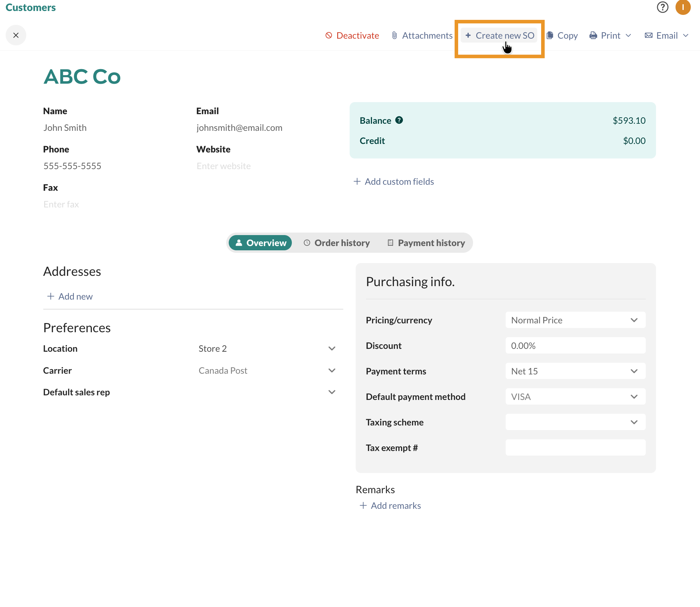Image resolution: width=700 pixels, height=607 pixels.
Task: Expand the Location Store 2 dropdown
Action: click(x=267, y=349)
